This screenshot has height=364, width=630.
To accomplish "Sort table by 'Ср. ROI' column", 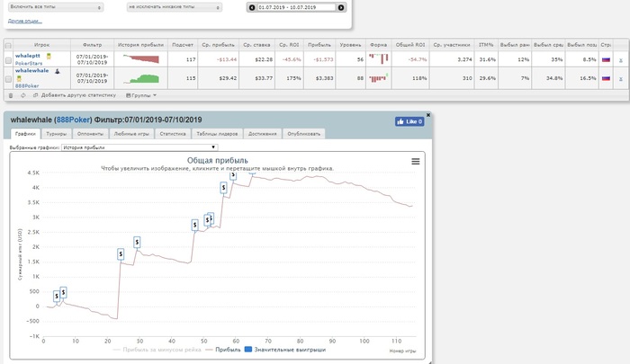I will [289, 45].
